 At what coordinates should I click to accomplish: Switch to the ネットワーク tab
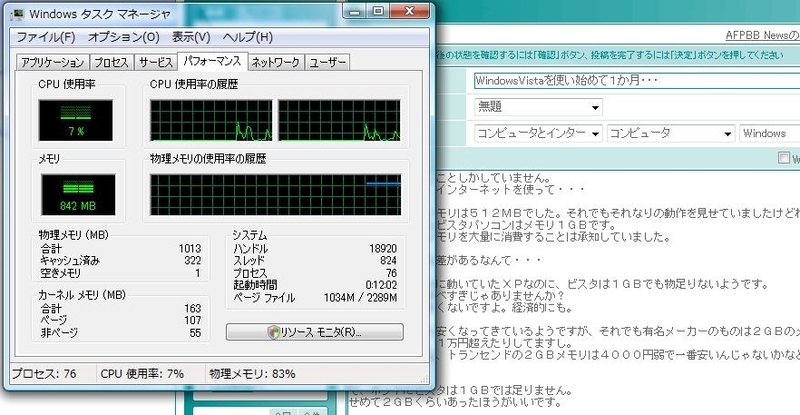pos(276,62)
